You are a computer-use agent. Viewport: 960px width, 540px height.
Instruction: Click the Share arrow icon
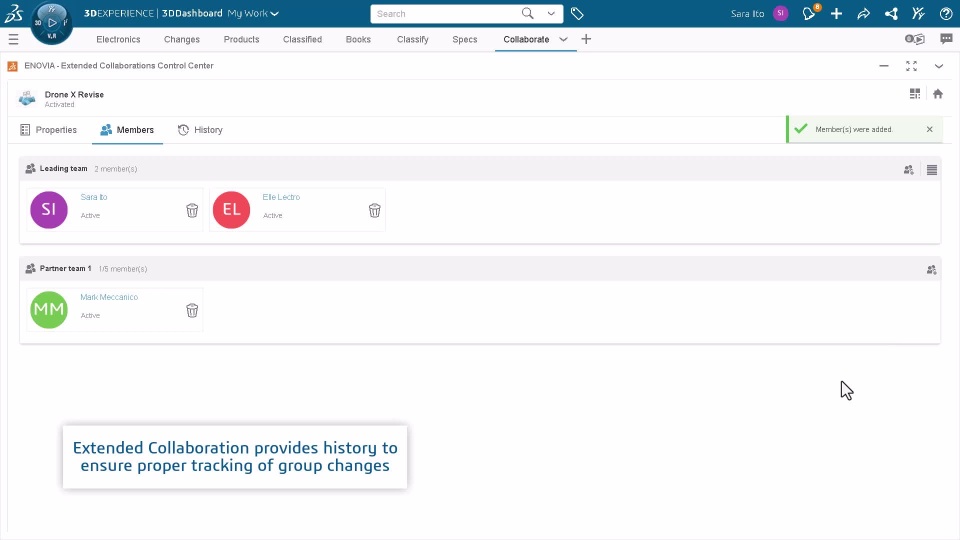click(863, 13)
